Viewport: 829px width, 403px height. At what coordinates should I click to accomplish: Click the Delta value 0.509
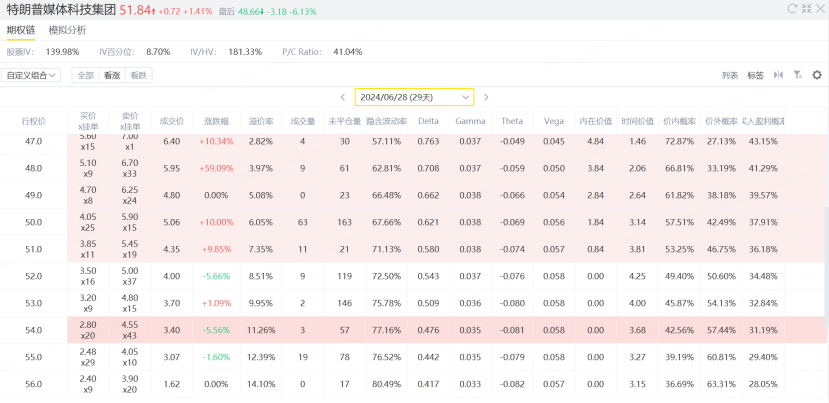point(428,303)
